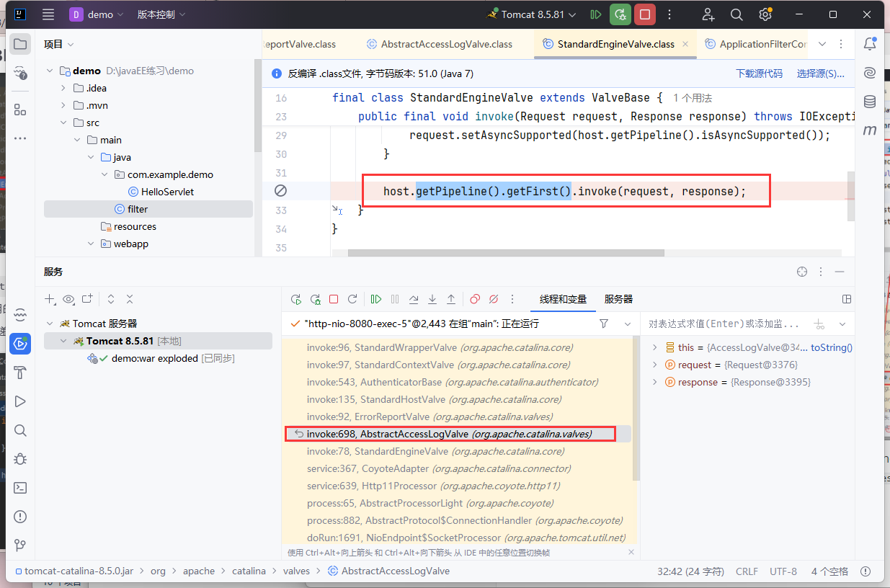Switch to AbstractAccessLogValve.class editor tab
This screenshot has width=890, height=588.
446,44
